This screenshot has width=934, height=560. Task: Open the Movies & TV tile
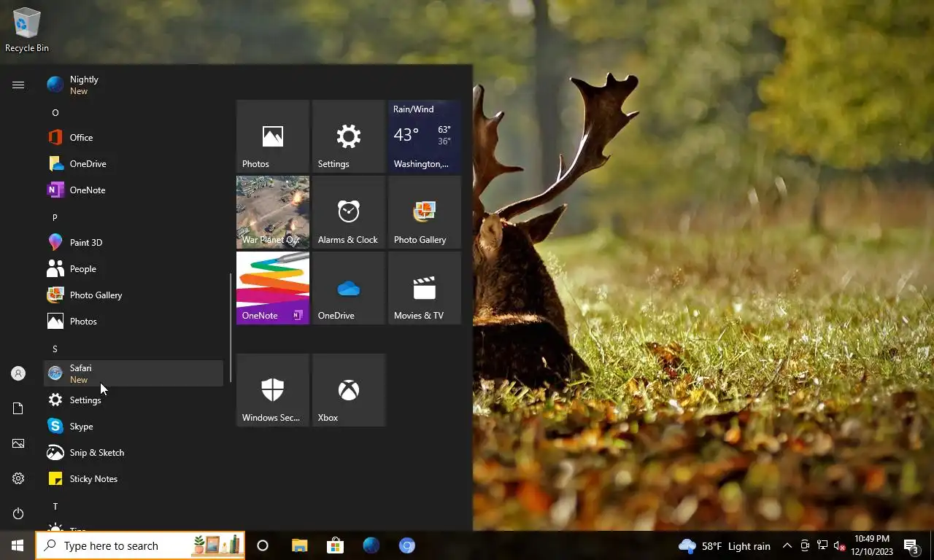click(x=425, y=288)
